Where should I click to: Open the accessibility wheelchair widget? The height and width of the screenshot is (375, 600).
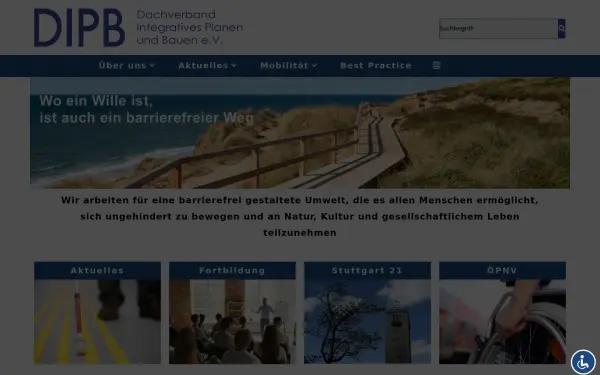(x=583, y=362)
